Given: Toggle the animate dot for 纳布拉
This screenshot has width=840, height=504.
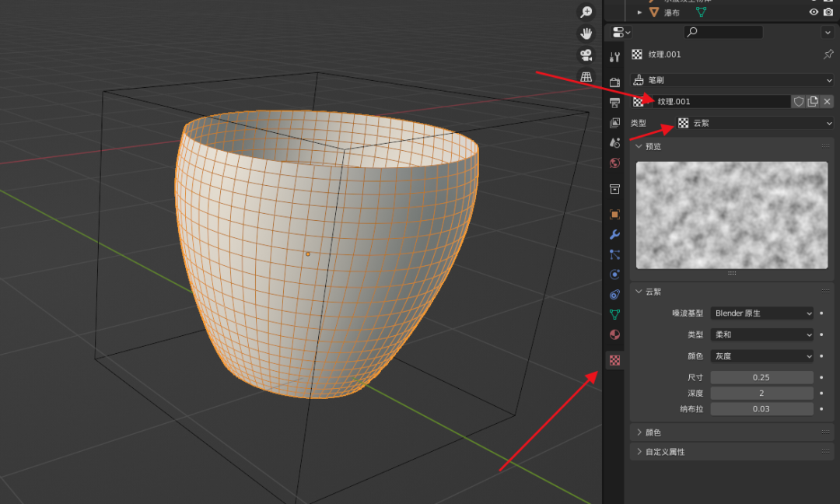Looking at the screenshot, I should [821, 408].
